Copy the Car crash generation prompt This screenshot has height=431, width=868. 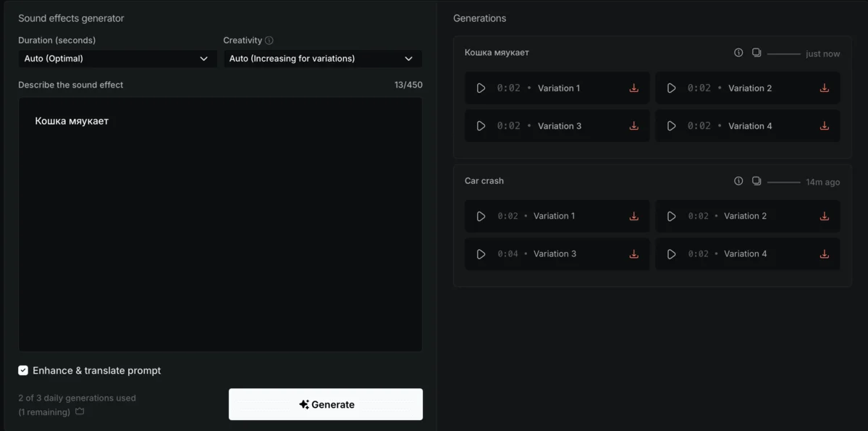point(757,181)
